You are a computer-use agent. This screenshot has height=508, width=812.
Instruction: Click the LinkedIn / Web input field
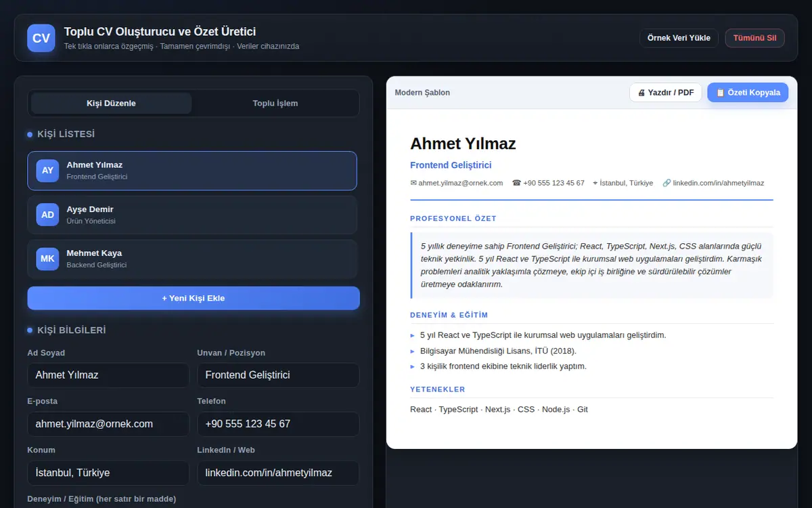(278, 473)
